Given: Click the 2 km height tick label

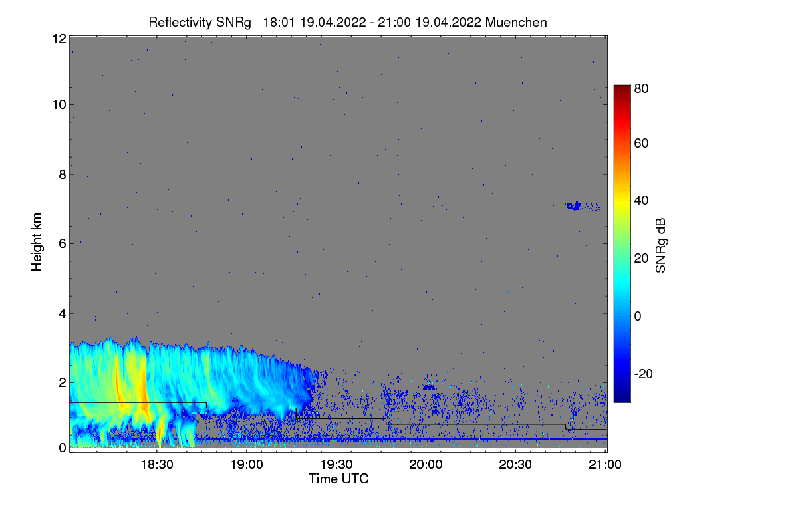Looking at the screenshot, I should pos(62,382).
